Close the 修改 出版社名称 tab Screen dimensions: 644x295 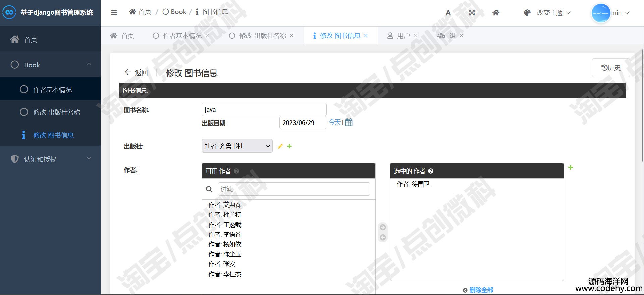pyautogui.click(x=291, y=36)
